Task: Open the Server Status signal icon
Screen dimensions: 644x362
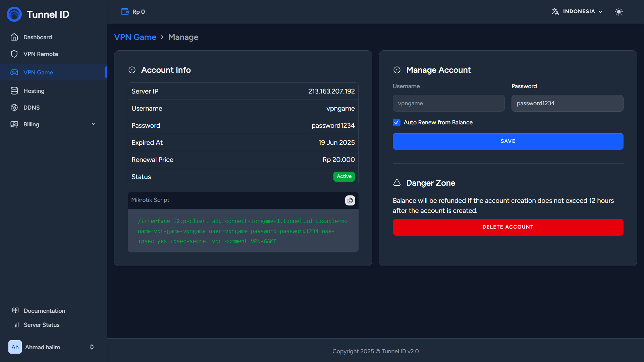Action: click(x=15, y=325)
